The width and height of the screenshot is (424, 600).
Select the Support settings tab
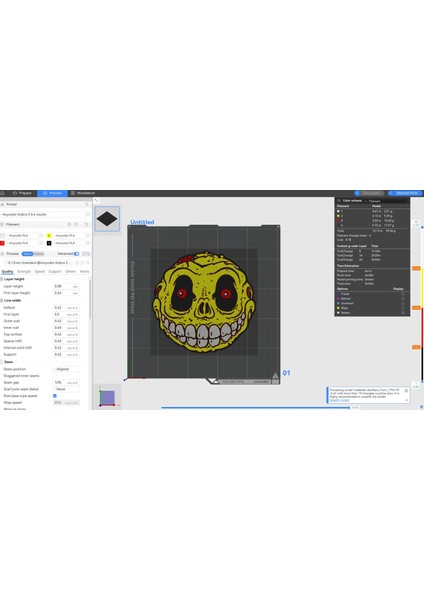pos(55,271)
